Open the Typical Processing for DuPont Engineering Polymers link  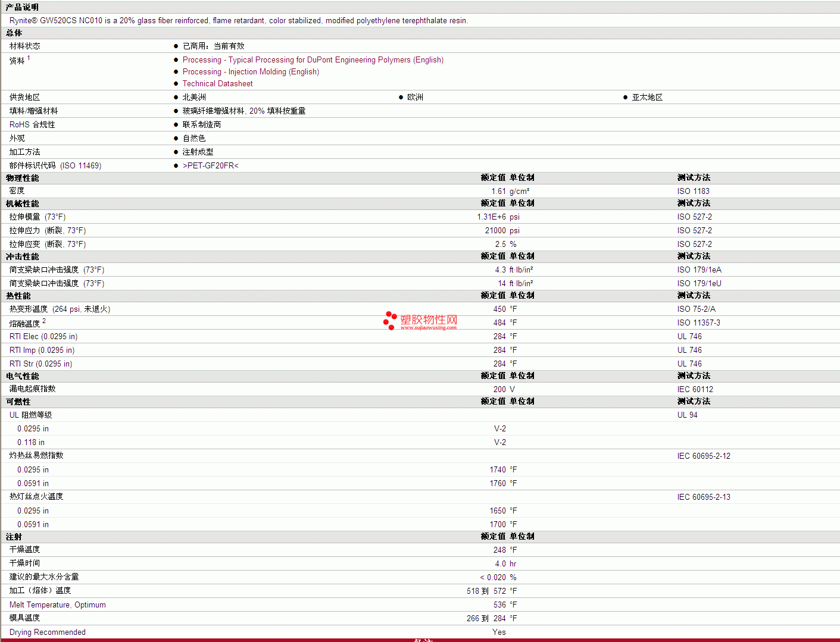[313, 60]
